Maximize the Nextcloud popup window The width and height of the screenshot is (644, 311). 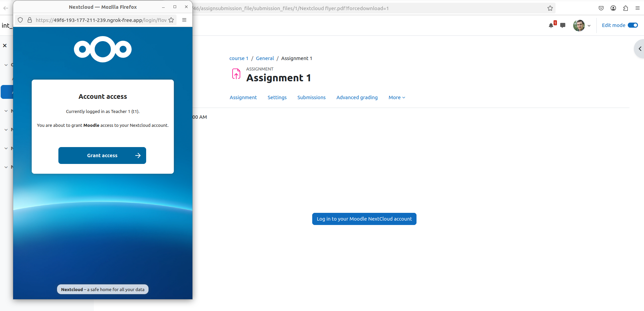(175, 7)
